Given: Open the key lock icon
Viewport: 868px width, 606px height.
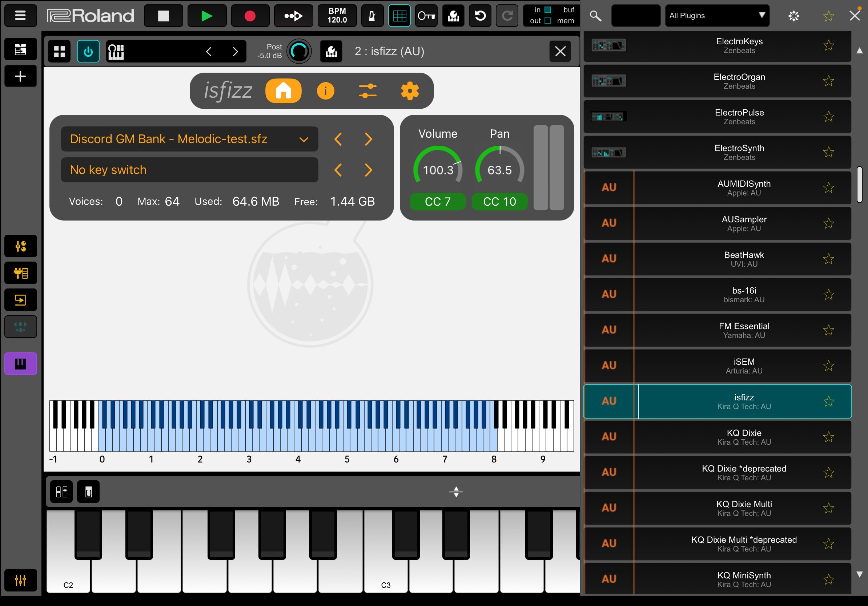Looking at the screenshot, I should click(x=426, y=16).
